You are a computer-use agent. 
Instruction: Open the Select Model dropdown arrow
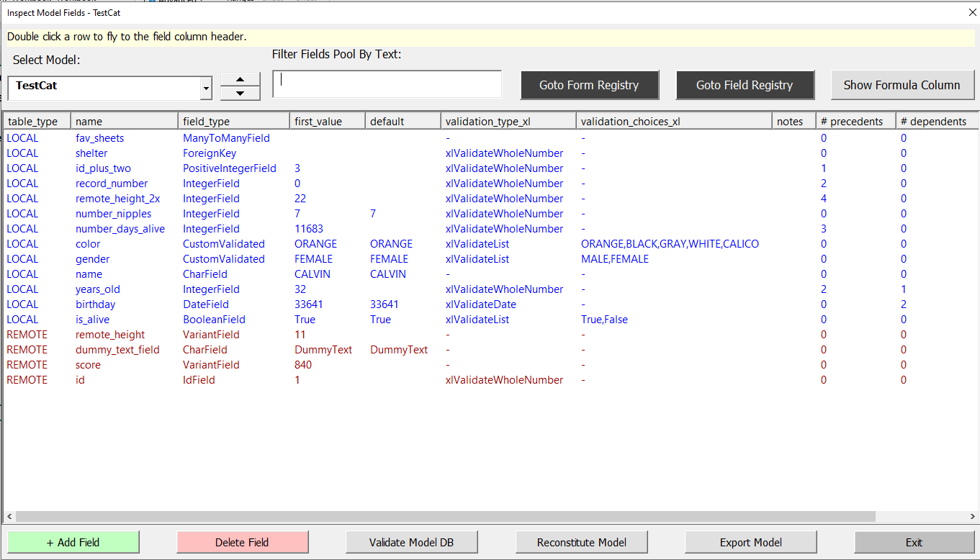click(x=207, y=89)
